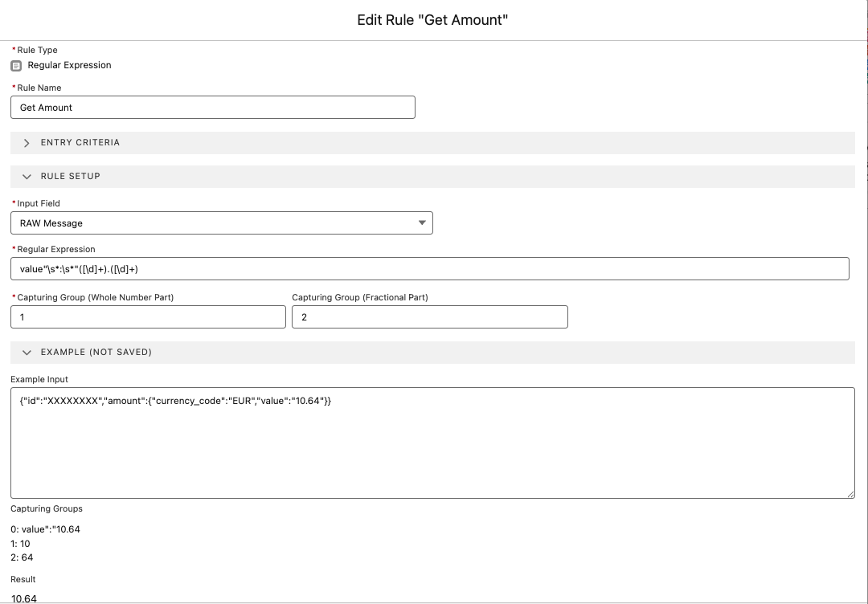Click the Rule Name field containing Get Amount

tap(213, 108)
